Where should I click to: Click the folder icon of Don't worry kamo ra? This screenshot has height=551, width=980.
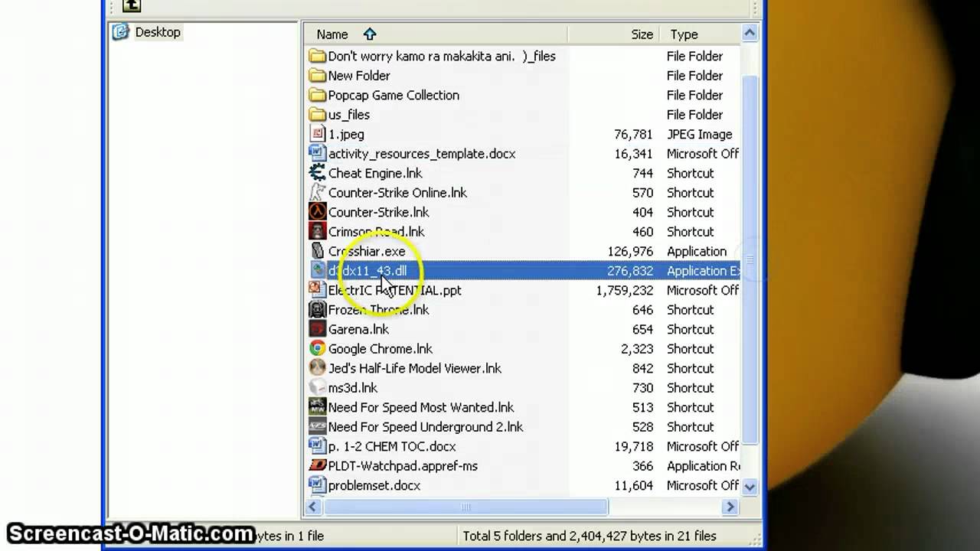(317, 56)
